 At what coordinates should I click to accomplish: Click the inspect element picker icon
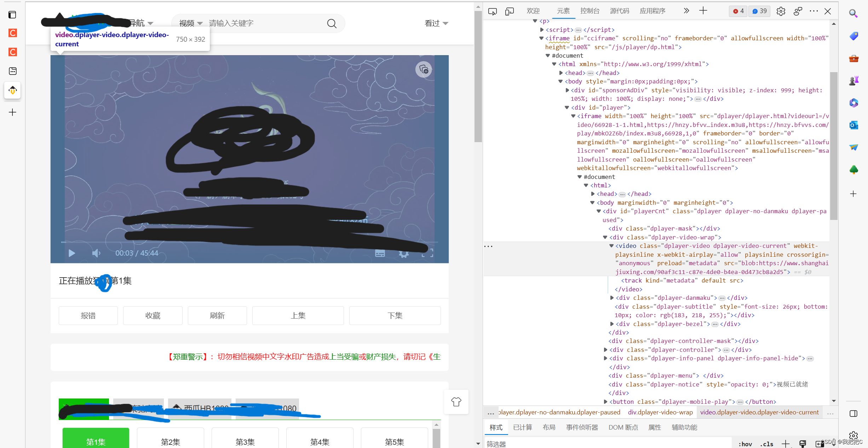point(492,11)
